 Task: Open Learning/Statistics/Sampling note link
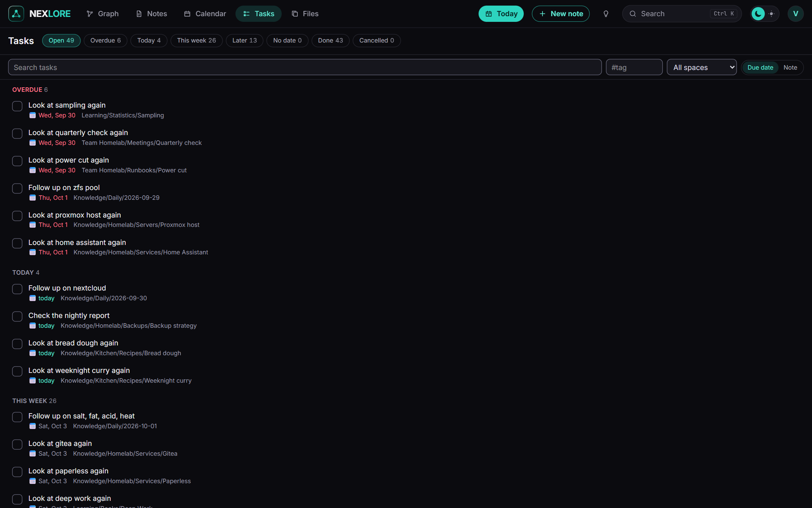point(123,116)
